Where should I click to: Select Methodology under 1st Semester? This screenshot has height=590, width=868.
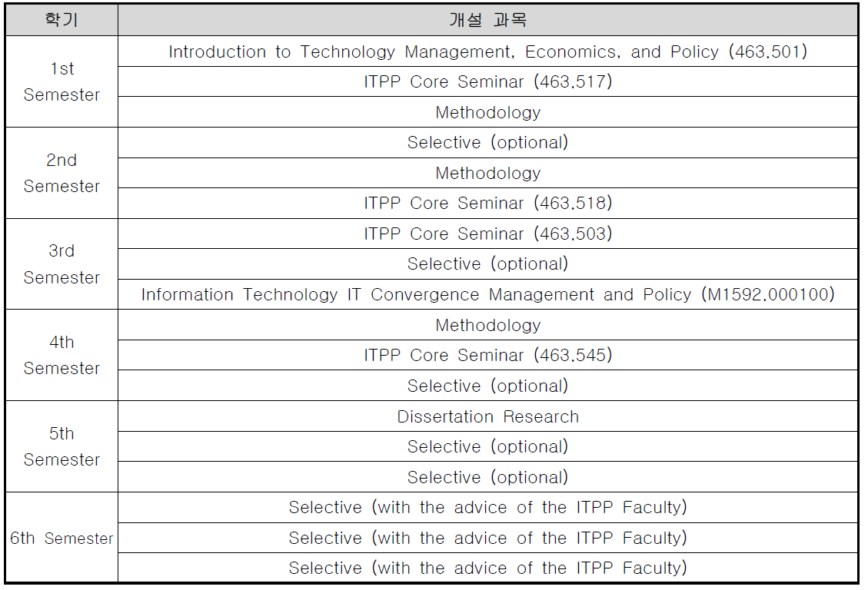pos(487,112)
